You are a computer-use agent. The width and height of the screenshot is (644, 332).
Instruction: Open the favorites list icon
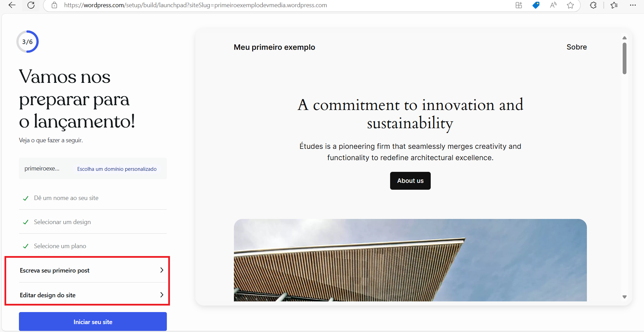614,5
